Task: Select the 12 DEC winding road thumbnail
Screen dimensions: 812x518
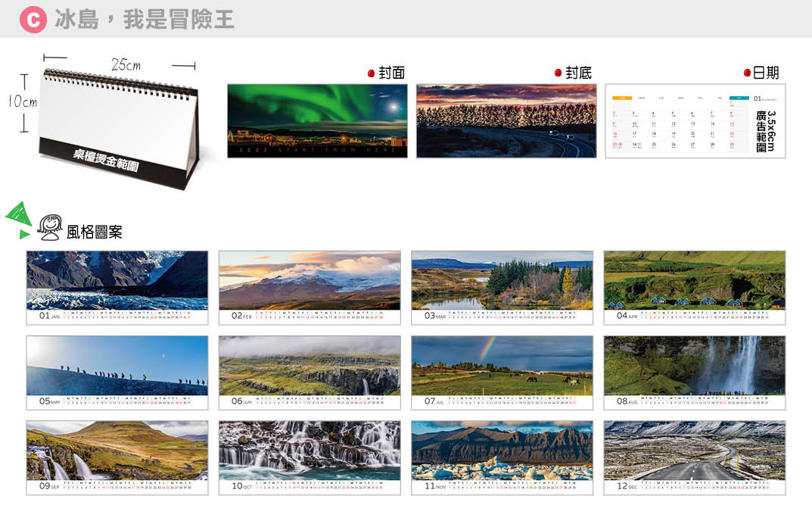Action: [694, 457]
